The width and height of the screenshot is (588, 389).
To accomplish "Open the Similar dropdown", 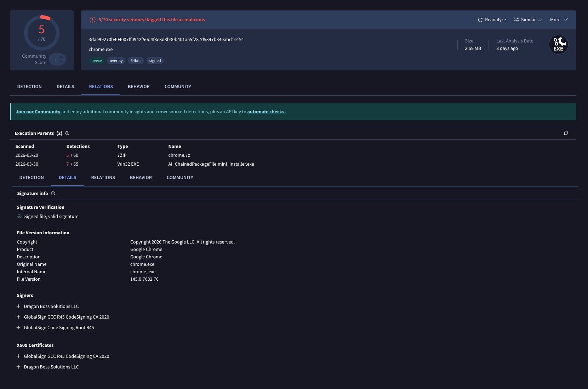I will (x=528, y=20).
